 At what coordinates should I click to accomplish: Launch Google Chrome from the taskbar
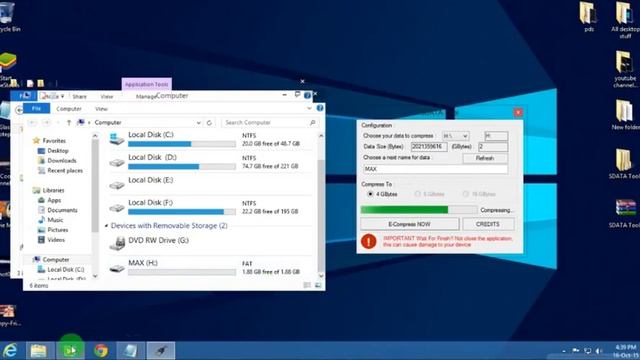101,351
